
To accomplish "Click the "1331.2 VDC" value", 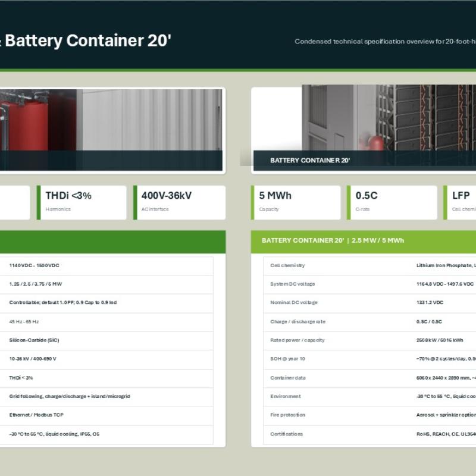I will (430, 302).
